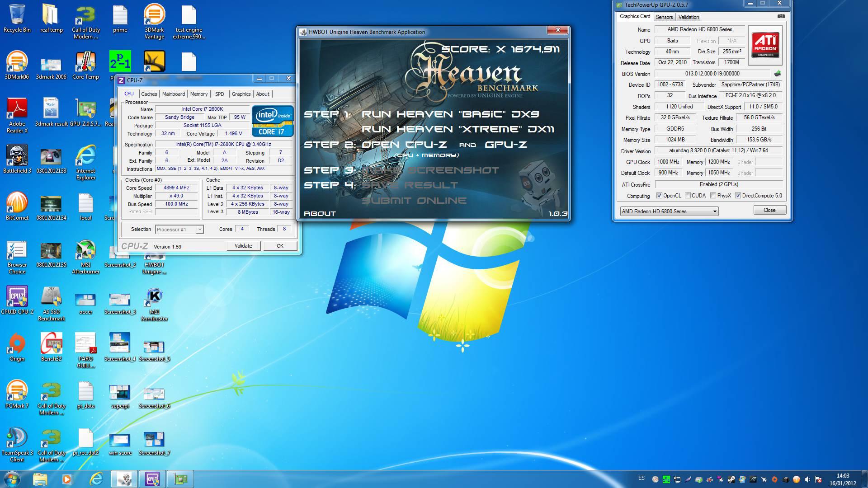The image size is (868, 488).
Task: Open the 3DMark06 desktop shortcut
Action: [x=17, y=66]
